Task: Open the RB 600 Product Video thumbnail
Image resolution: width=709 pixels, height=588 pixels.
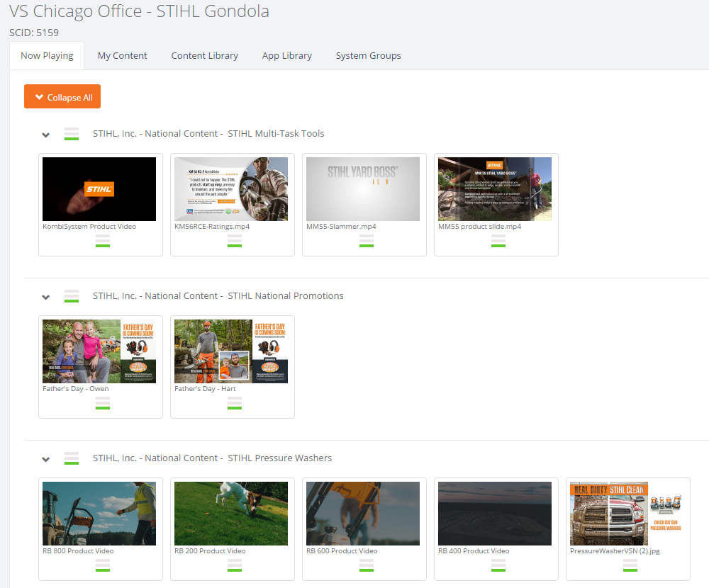Action: [x=363, y=514]
